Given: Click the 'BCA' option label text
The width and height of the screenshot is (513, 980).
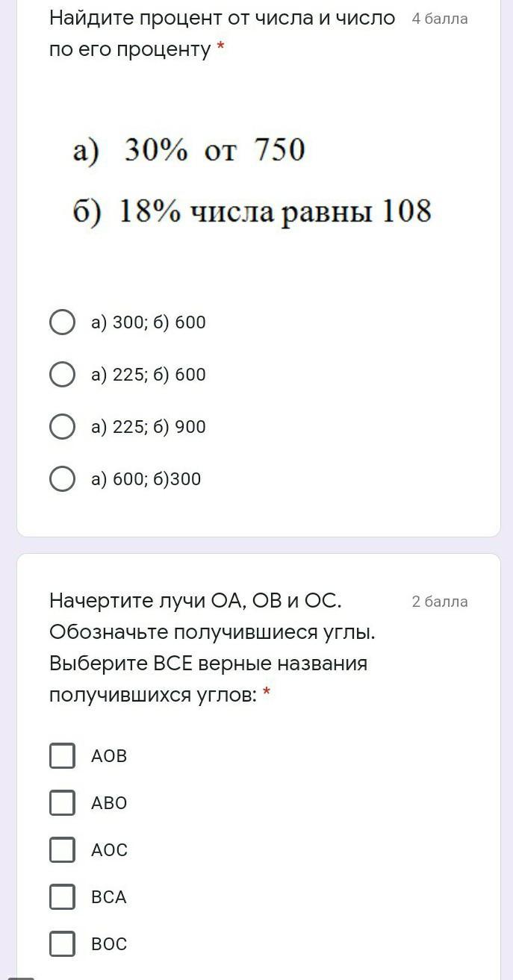Looking at the screenshot, I should point(109,897).
